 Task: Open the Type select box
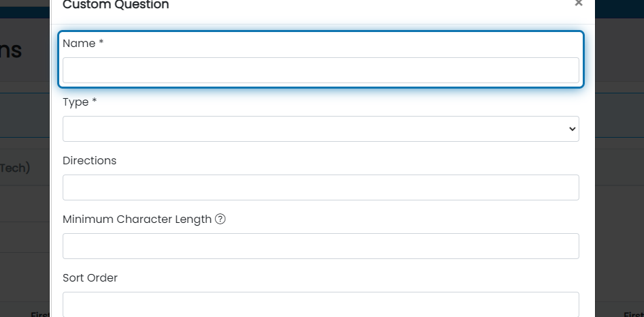[x=321, y=129]
